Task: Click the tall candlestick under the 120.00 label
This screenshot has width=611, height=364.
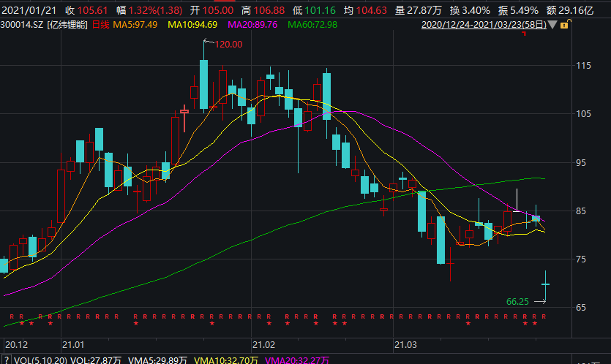Action: [203, 84]
